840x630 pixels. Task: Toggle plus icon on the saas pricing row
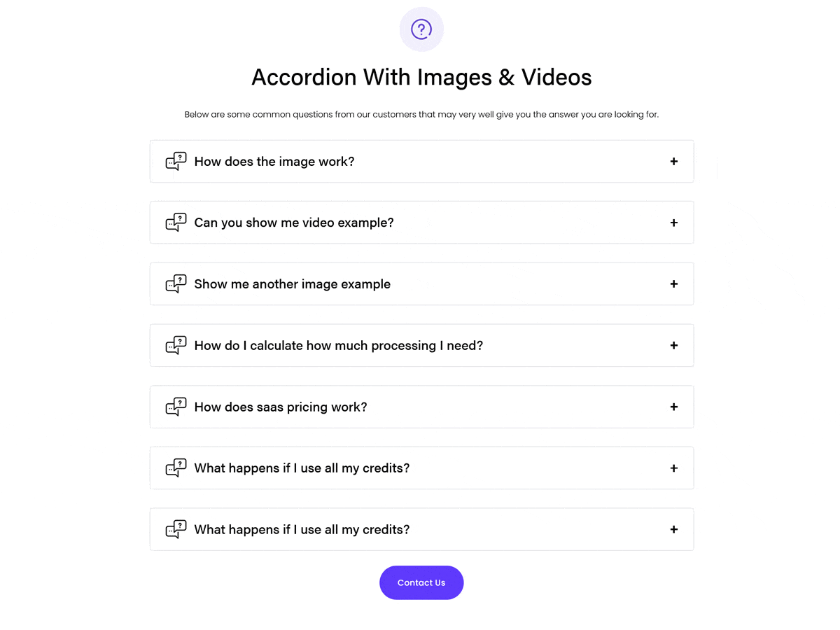(x=673, y=407)
